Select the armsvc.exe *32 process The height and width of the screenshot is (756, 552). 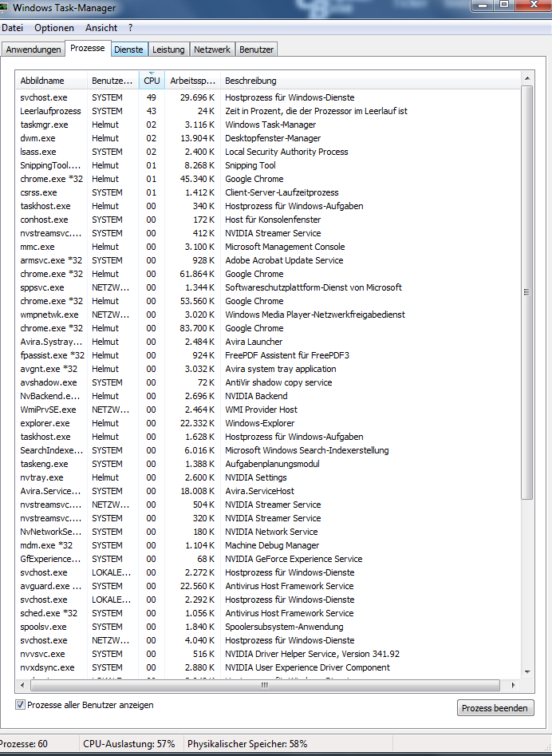pos(268,260)
